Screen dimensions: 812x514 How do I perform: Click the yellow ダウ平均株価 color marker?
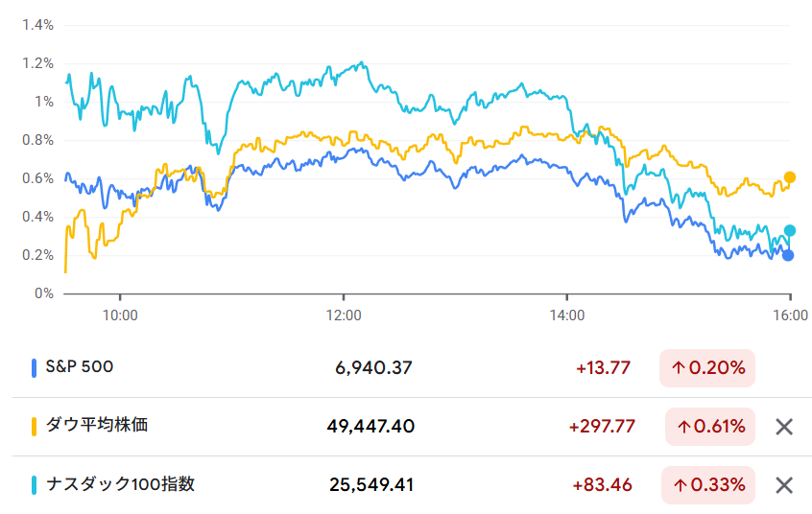click(35, 426)
